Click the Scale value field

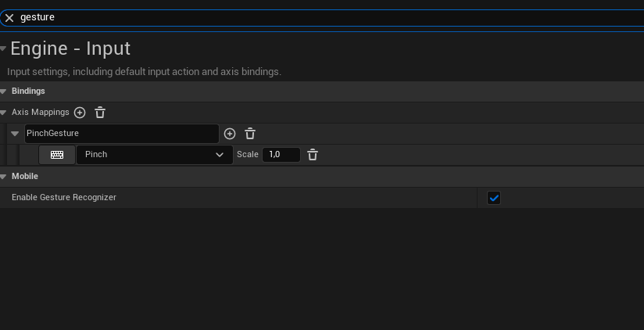click(x=281, y=155)
